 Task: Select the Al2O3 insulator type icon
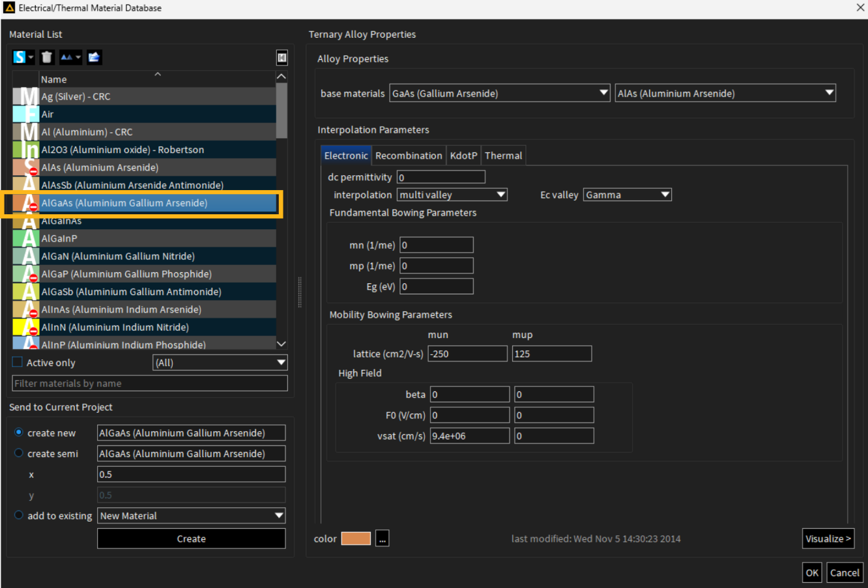(x=26, y=149)
